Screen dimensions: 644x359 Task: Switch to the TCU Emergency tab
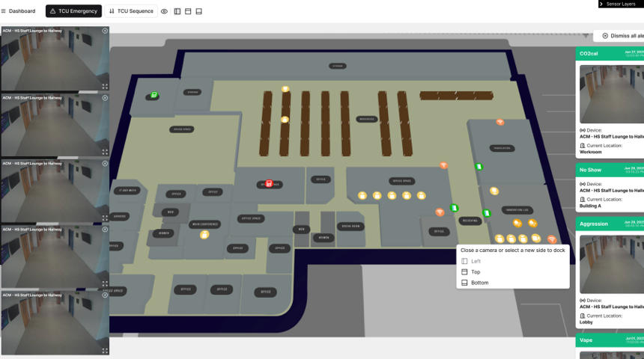click(x=73, y=11)
